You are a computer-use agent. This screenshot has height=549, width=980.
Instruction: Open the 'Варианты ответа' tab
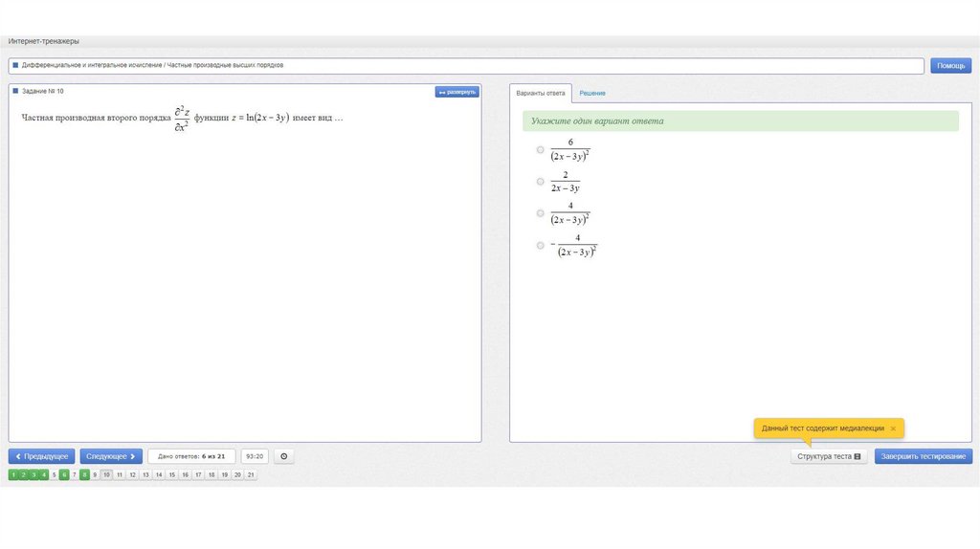(541, 93)
